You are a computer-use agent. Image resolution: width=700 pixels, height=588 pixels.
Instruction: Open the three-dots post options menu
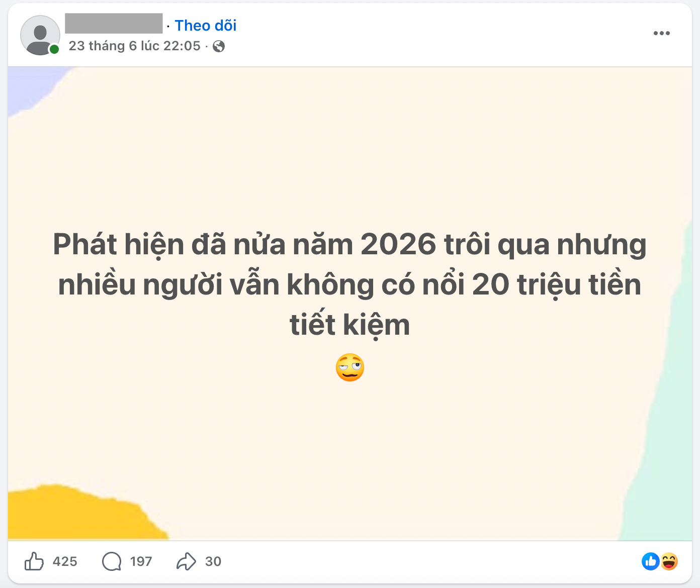[662, 33]
